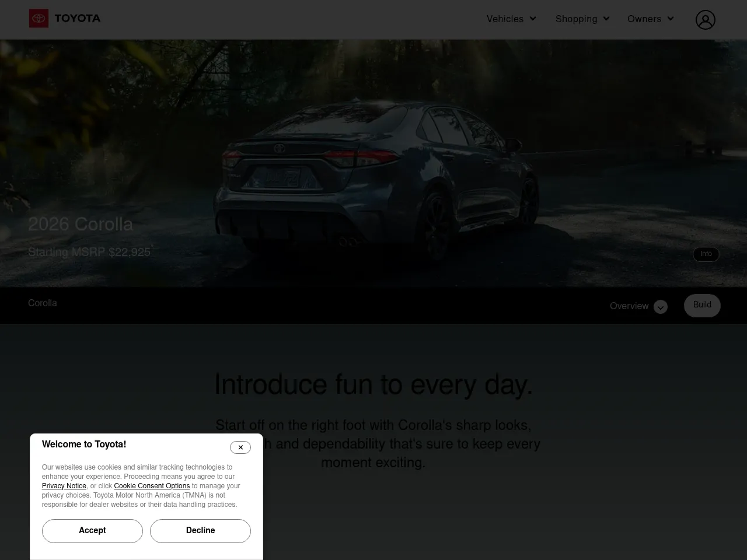
Task: Click the chevron arrow beside Vehicles
Action: point(532,19)
